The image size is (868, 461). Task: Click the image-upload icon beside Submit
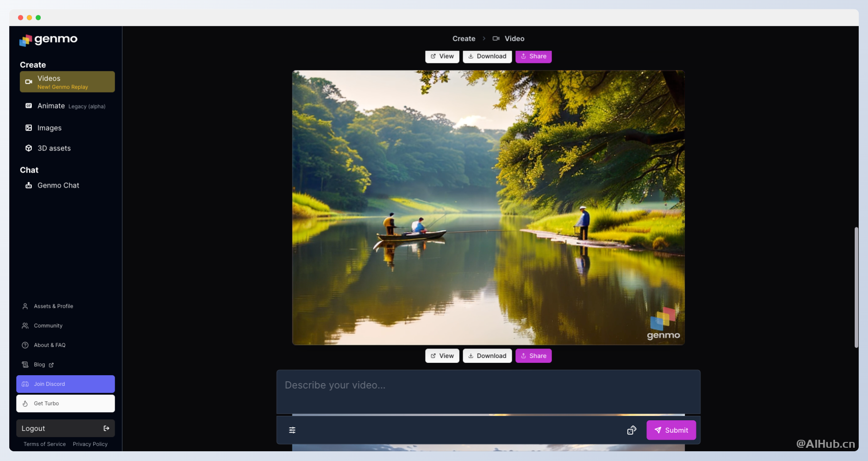631,430
